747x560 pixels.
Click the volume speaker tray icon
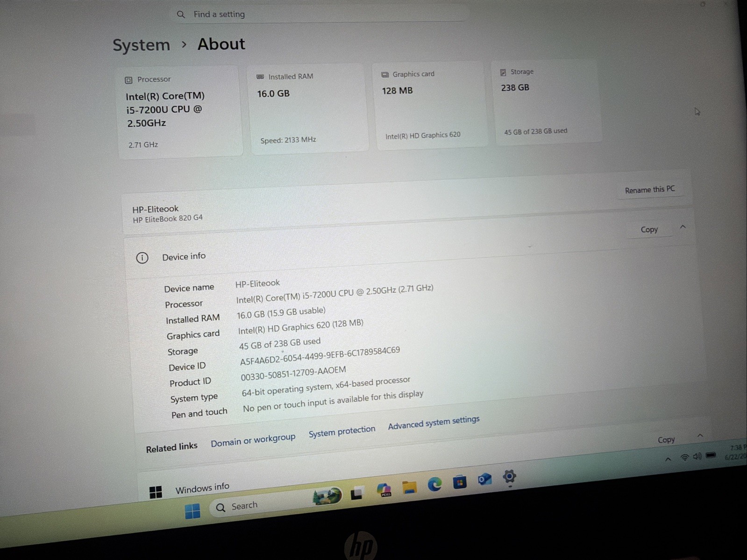click(697, 456)
